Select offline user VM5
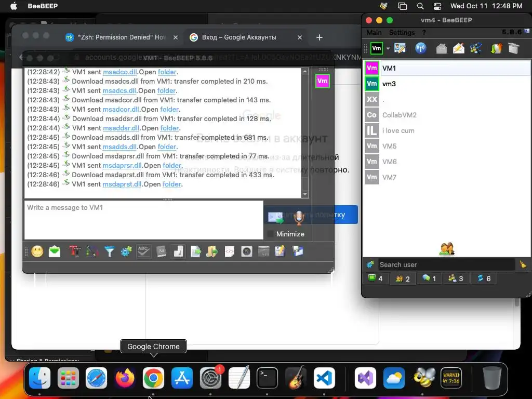This screenshot has height=399, width=532. 447,146
